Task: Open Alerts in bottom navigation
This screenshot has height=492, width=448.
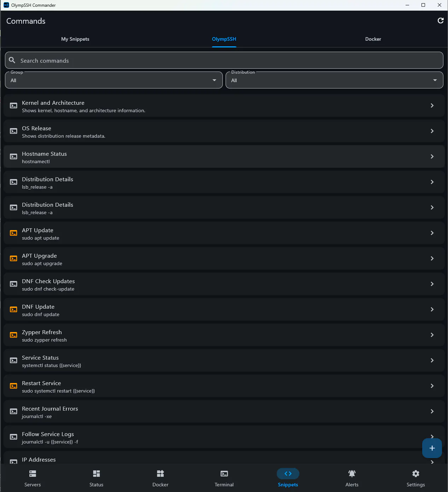Action: pos(352,478)
